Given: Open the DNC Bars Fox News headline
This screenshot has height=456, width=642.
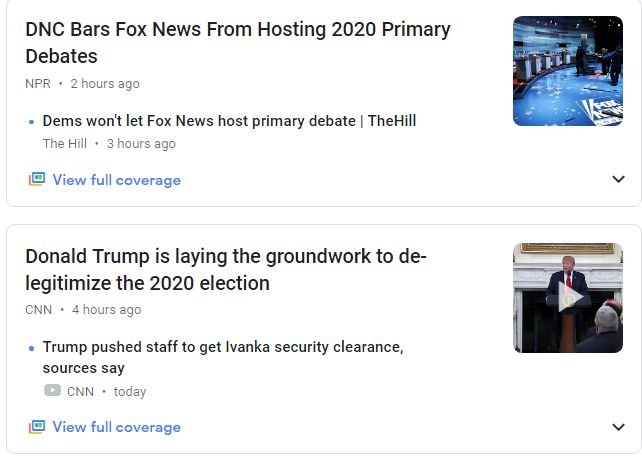Looking at the screenshot, I should pos(237,43).
